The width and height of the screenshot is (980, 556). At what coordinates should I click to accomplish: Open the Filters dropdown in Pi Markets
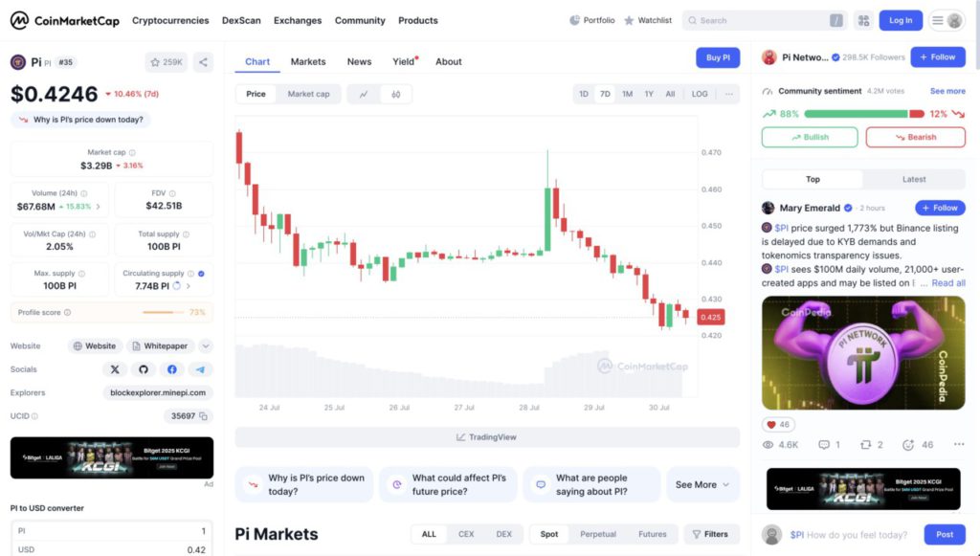(x=710, y=534)
